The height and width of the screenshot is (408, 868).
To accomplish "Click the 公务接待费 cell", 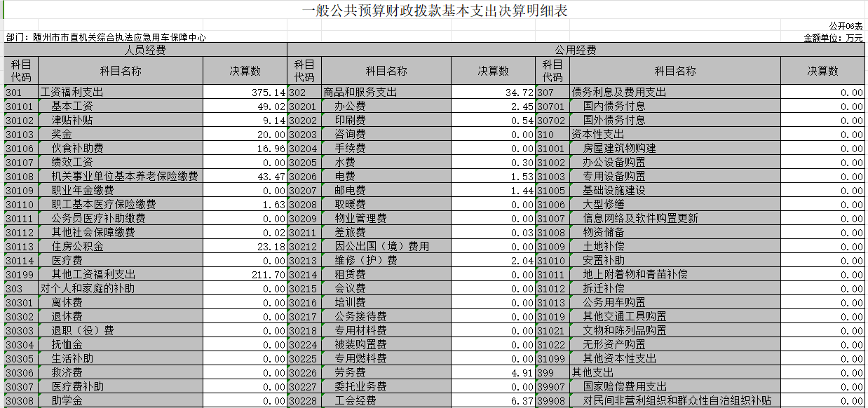I will pos(386,316).
